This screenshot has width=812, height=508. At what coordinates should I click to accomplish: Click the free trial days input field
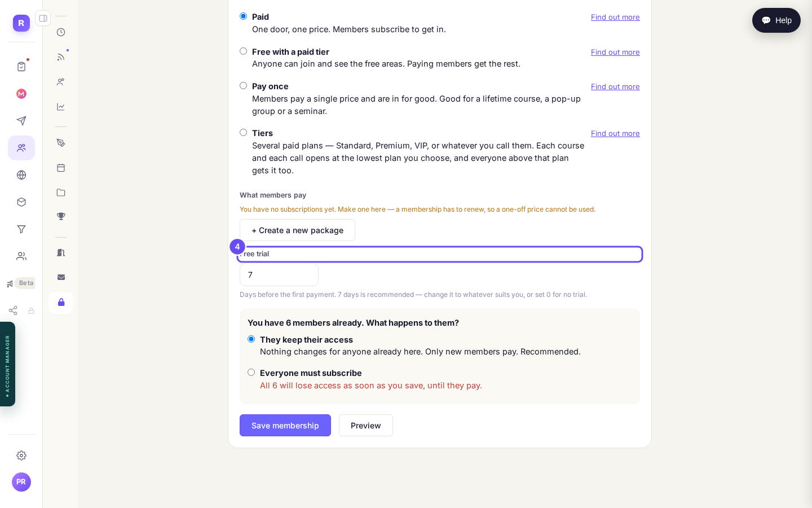click(279, 275)
